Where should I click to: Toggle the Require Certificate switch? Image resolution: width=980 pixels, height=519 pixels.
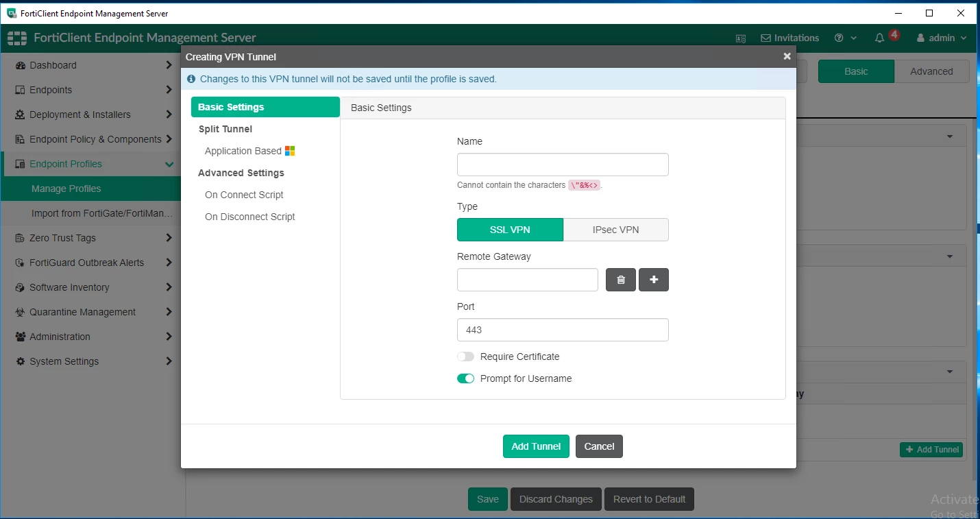pos(465,357)
